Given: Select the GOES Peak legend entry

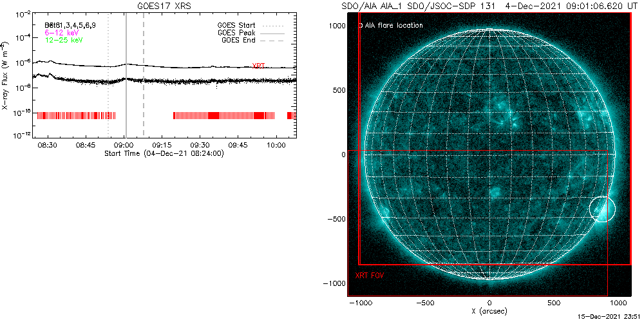Looking at the screenshot, I should (251, 32).
